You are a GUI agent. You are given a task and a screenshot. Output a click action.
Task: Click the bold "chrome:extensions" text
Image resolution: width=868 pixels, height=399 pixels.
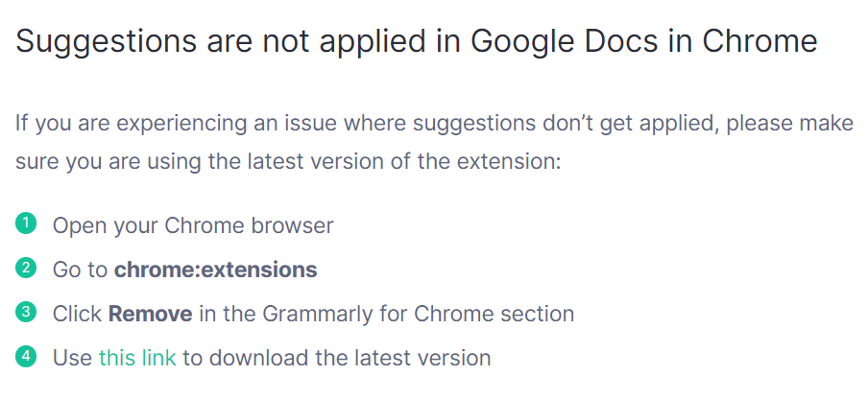[215, 270]
